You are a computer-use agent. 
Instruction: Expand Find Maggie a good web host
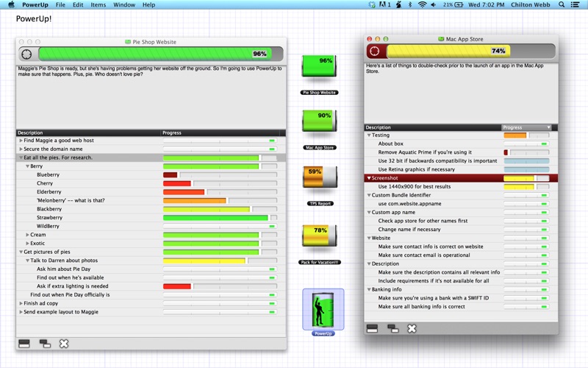coord(21,141)
